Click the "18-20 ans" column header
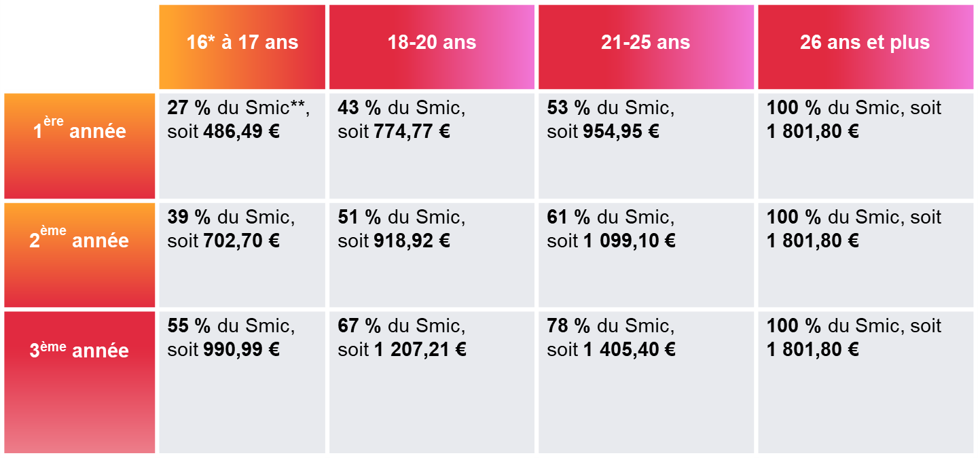The image size is (980, 460). click(x=432, y=43)
